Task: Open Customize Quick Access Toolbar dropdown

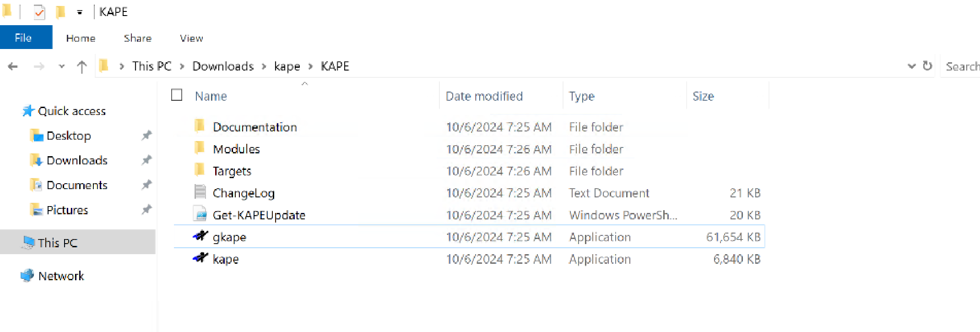Action: click(80, 12)
